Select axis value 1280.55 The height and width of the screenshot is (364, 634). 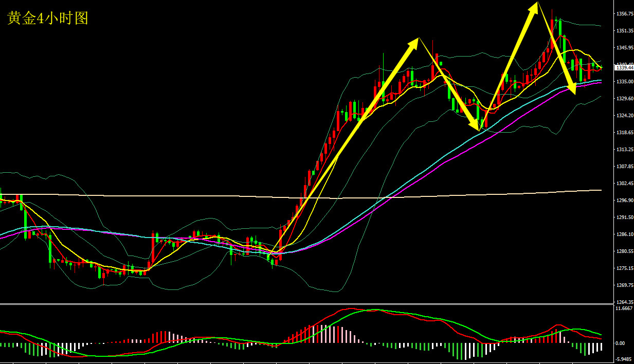point(625,251)
